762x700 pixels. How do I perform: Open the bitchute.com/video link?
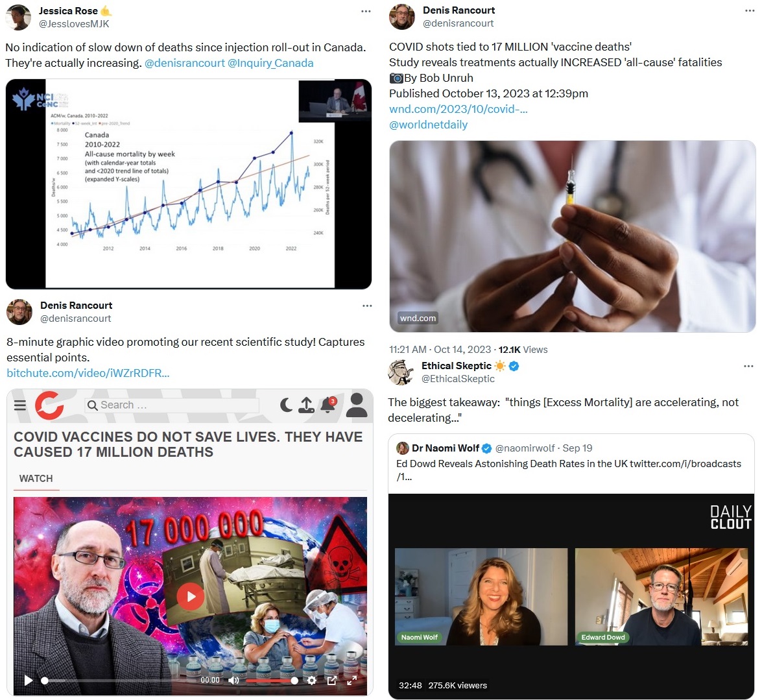click(x=88, y=373)
